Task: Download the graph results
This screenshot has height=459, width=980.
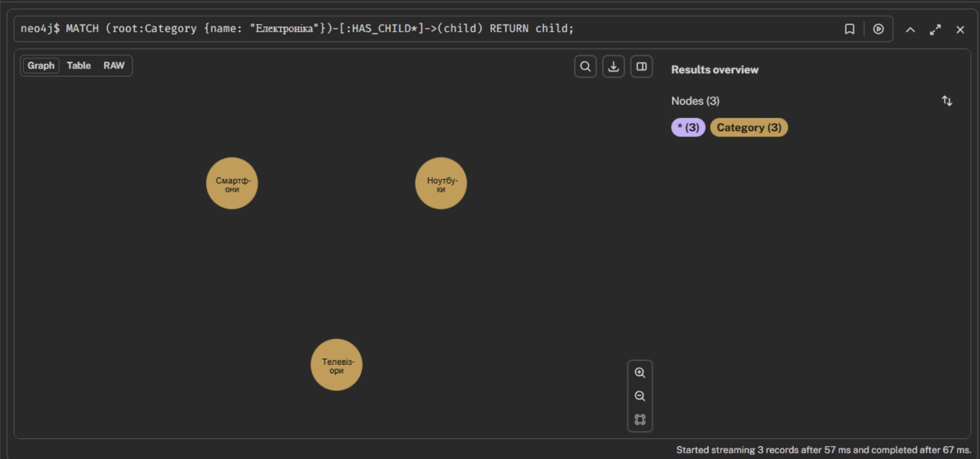Action: [613, 67]
